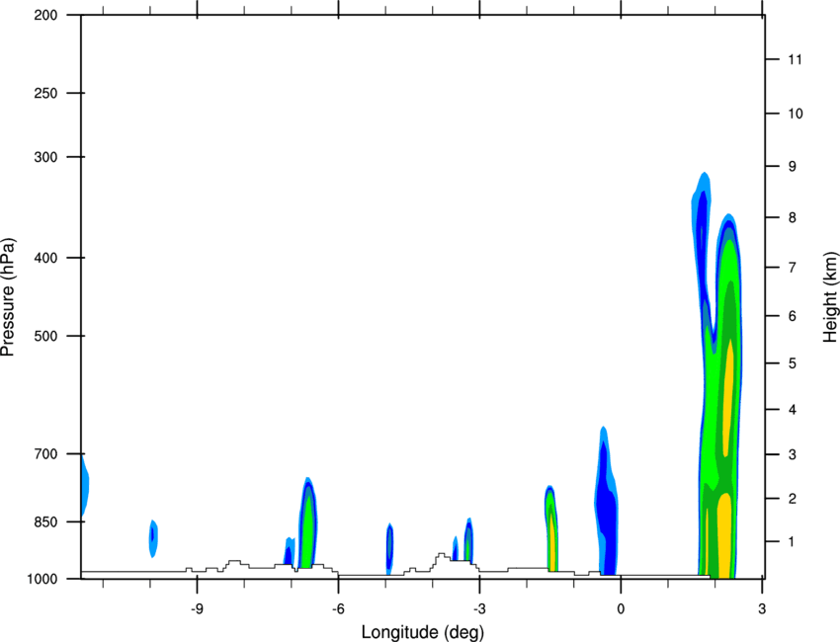
Task: Select the 250 pressure tick label
Action: click(x=45, y=93)
